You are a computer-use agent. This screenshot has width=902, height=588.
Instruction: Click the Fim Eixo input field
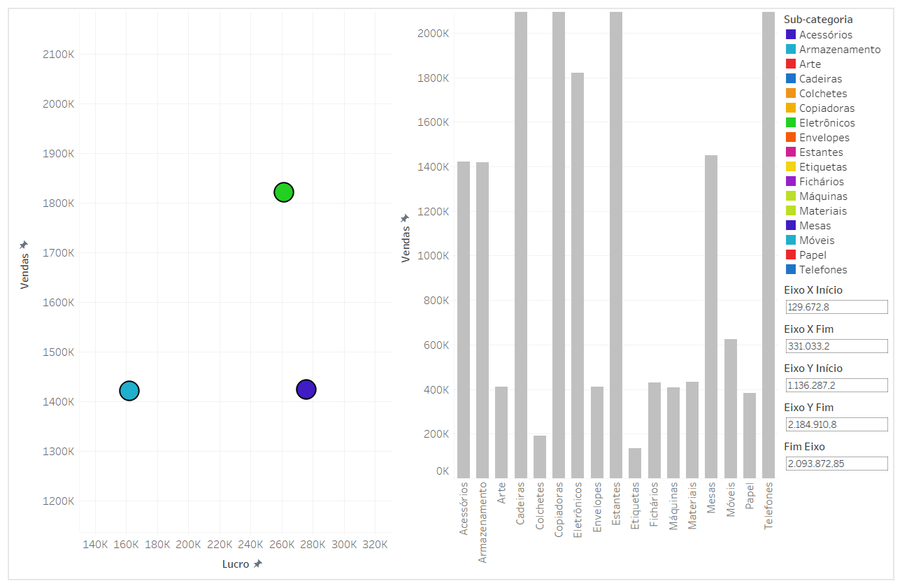pyautogui.click(x=837, y=464)
